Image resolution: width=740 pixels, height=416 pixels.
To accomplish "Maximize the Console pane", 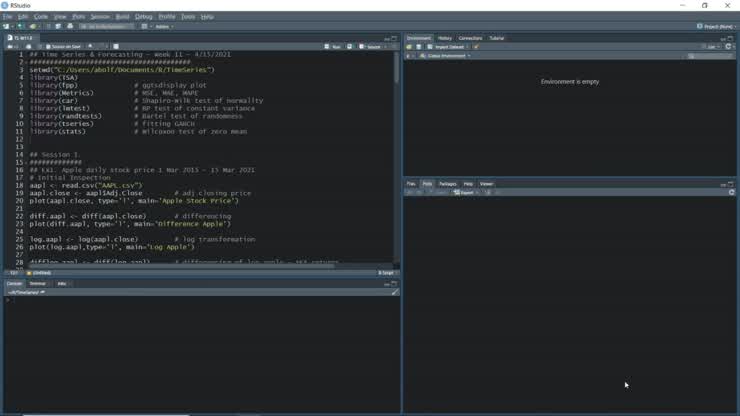I will (x=394, y=284).
